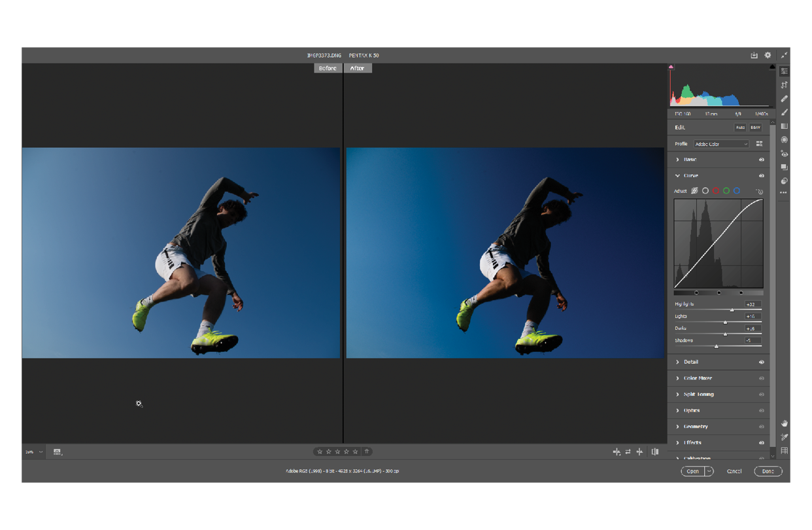Select the Red Eye removal tool
The image size is (812, 530).
click(784, 154)
